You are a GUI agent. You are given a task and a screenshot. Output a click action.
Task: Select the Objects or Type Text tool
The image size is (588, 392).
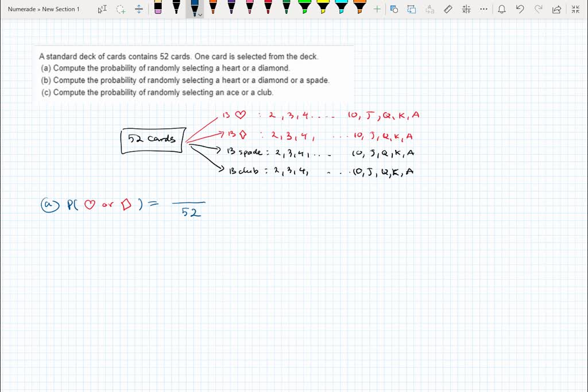[x=102, y=9]
